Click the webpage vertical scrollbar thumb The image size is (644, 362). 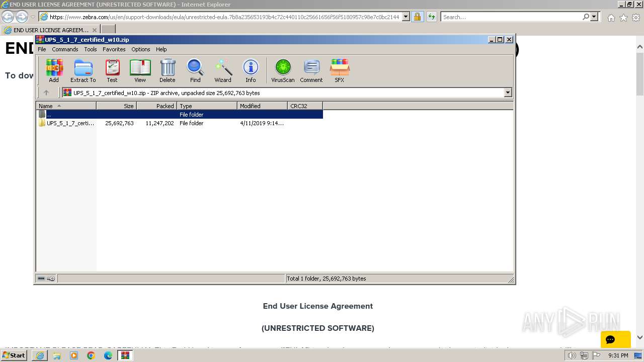640,73
